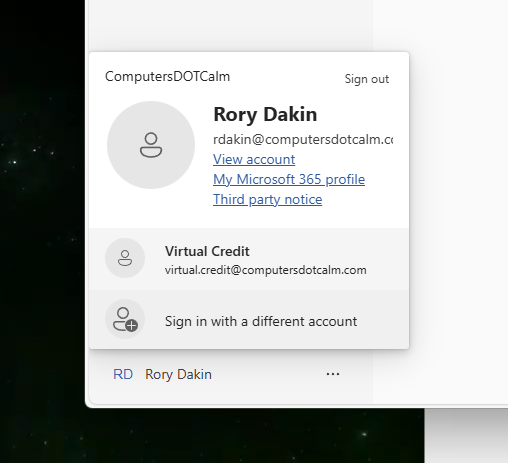Click the add-account person plus icon
Image resolution: width=508 pixels, height=463 pixels.
pos(125,319)
